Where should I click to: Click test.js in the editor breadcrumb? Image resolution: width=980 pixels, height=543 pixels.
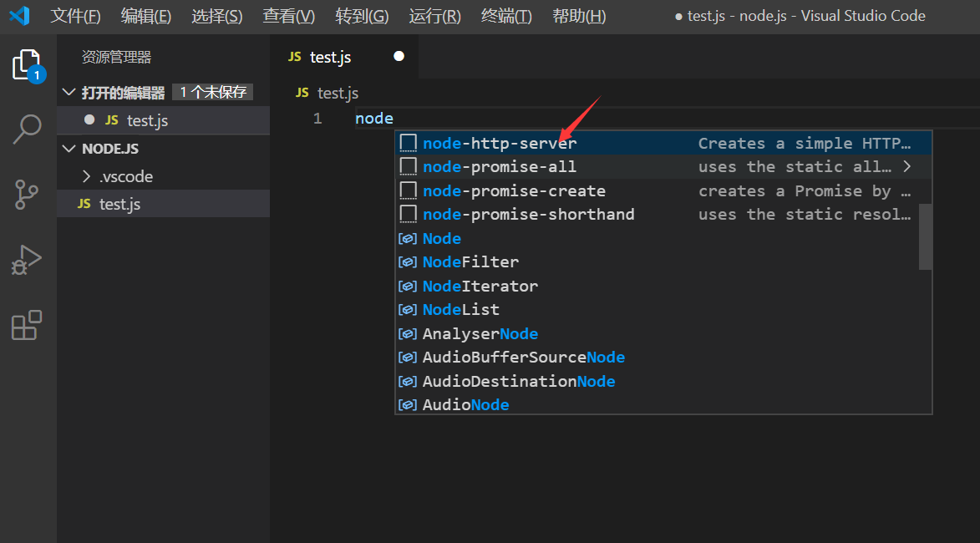coord(338,93)
